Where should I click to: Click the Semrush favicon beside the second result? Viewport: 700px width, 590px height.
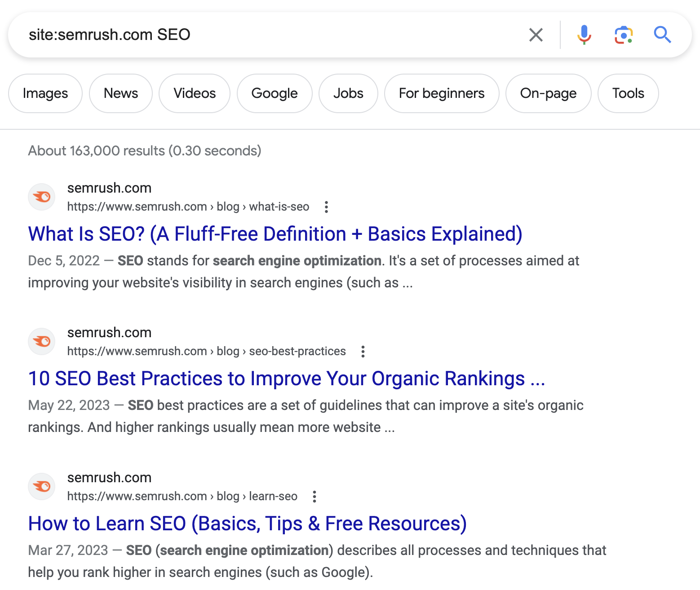[41, 341]
